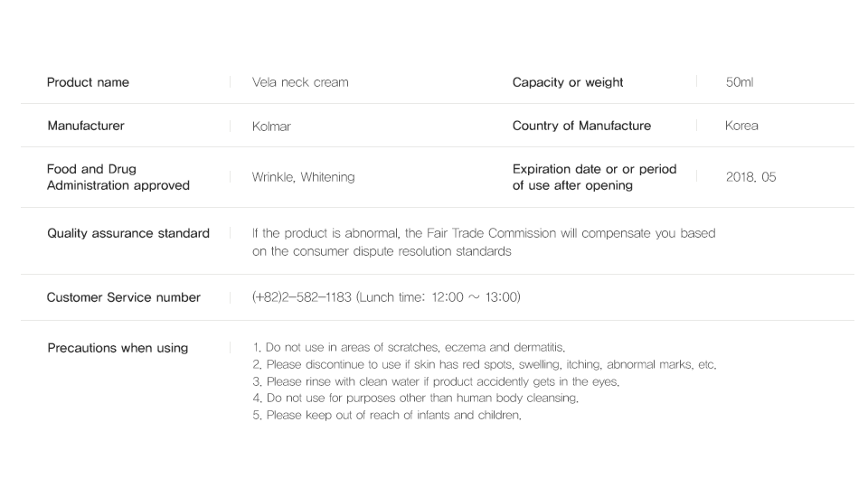
Task: Select the Kolmar manufacturer value
Action: (271, 127)
